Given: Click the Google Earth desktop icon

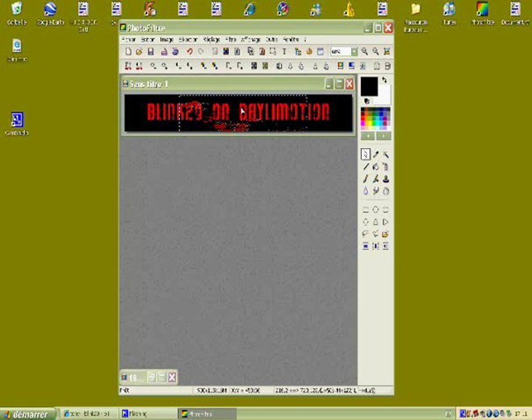Looking at the screenshot, I should [50, 13].
